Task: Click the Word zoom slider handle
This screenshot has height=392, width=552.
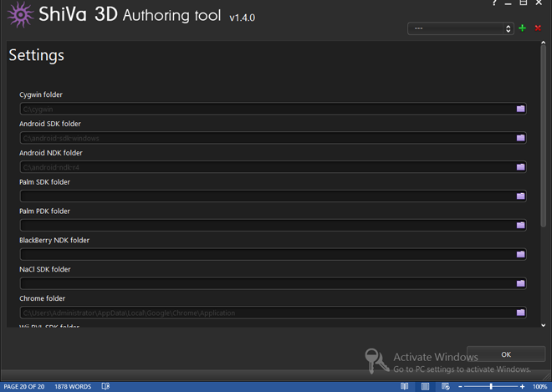Action: pyautogui.click(x=491, y=386)
